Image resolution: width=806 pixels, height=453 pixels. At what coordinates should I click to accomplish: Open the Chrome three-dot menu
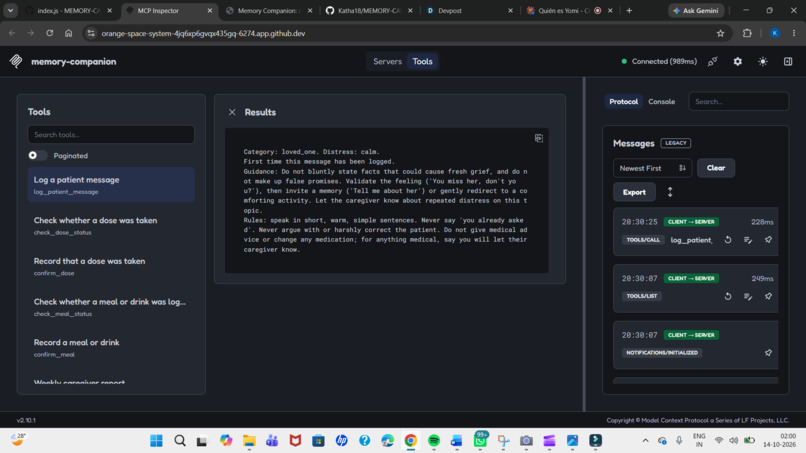(794, 33)
